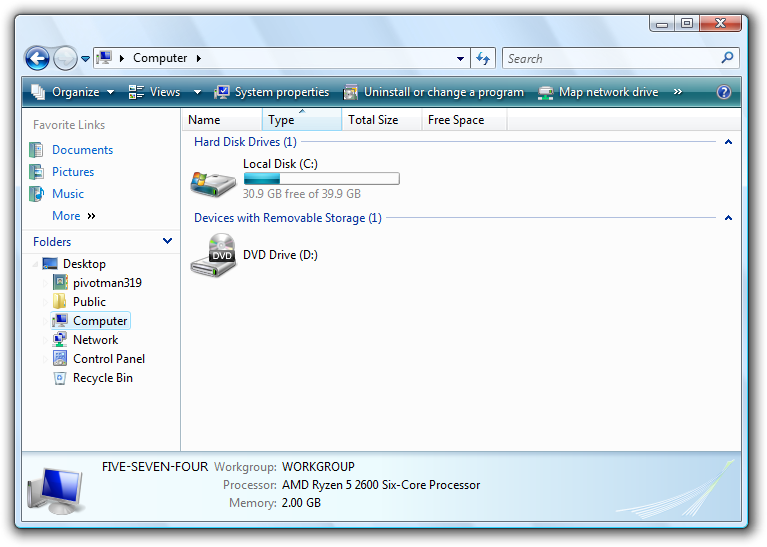This screenshot has width=767, height=547.
Task: Show More favorite links
Action: 73,216
